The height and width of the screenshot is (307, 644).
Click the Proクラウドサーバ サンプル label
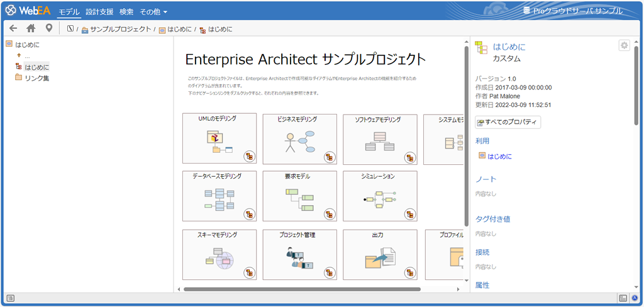tap(578, 11)
